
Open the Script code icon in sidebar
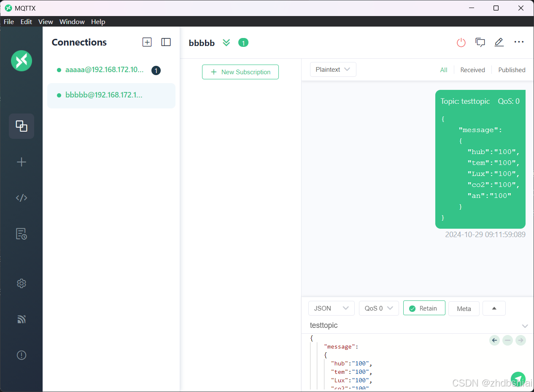click(x=22, y=198)
